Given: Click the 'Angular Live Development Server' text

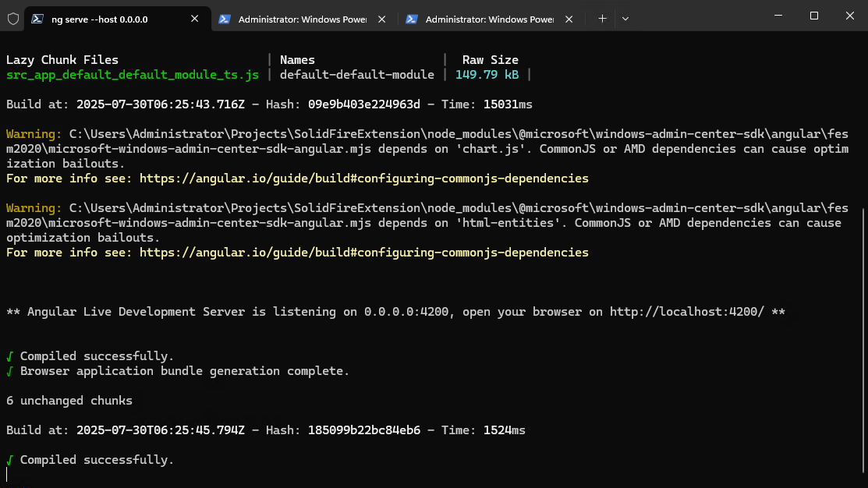Looking at the screenshot, I should click(136, 312).
